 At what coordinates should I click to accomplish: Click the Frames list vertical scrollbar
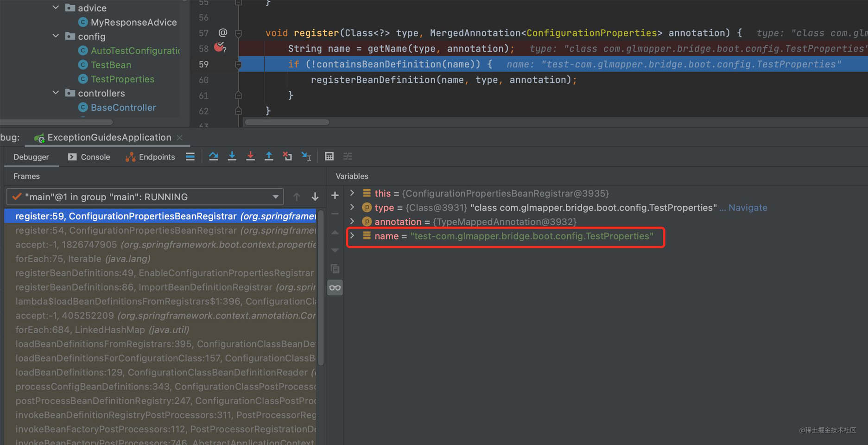(321, 287)
